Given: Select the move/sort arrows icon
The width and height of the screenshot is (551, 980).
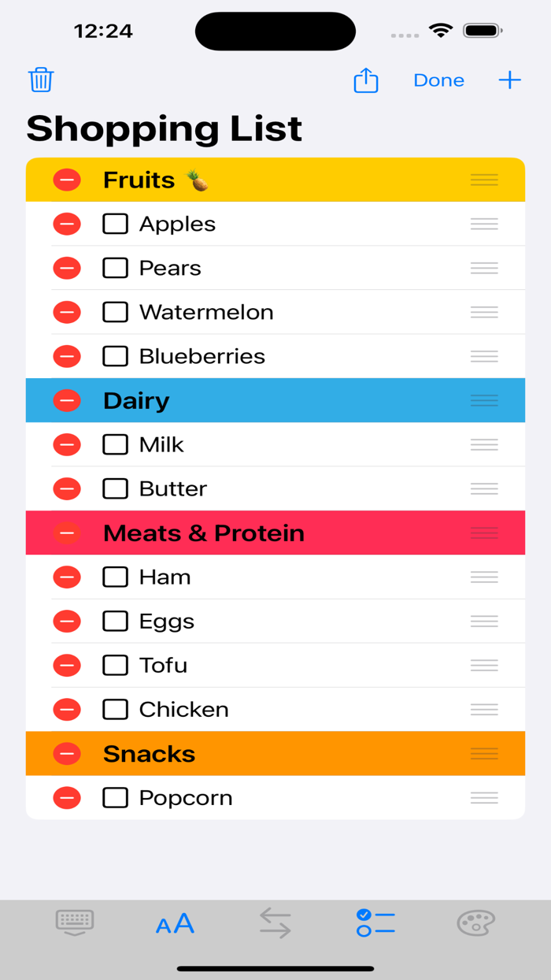Looking at the screenshot, I should pyautogui.click(x=275, y=922).
